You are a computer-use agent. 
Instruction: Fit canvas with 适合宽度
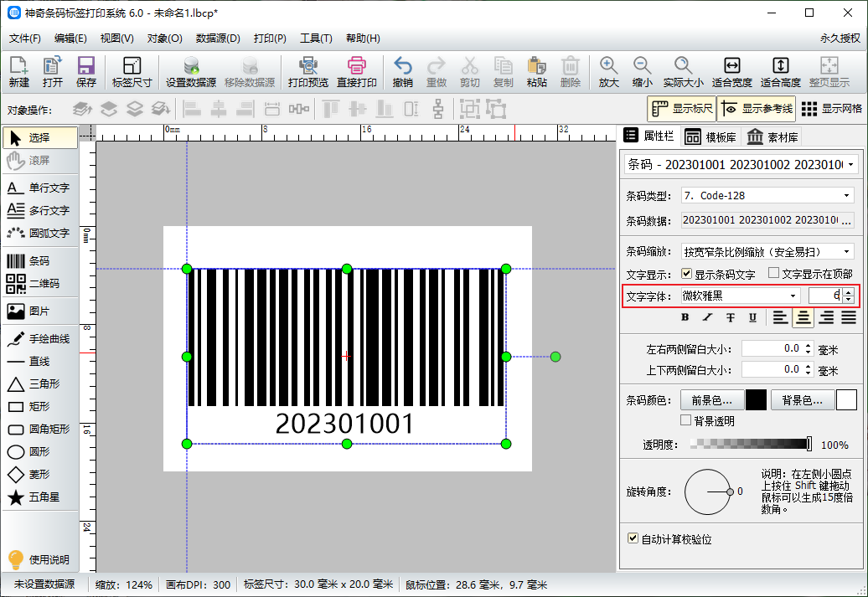(x=731, y=72)
